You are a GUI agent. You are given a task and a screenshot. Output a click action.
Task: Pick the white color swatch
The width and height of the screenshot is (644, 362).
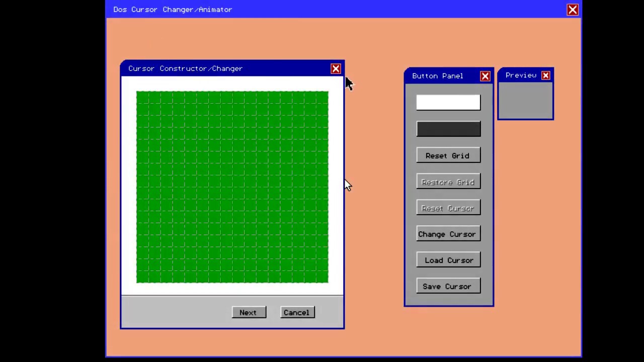[448, 103]
